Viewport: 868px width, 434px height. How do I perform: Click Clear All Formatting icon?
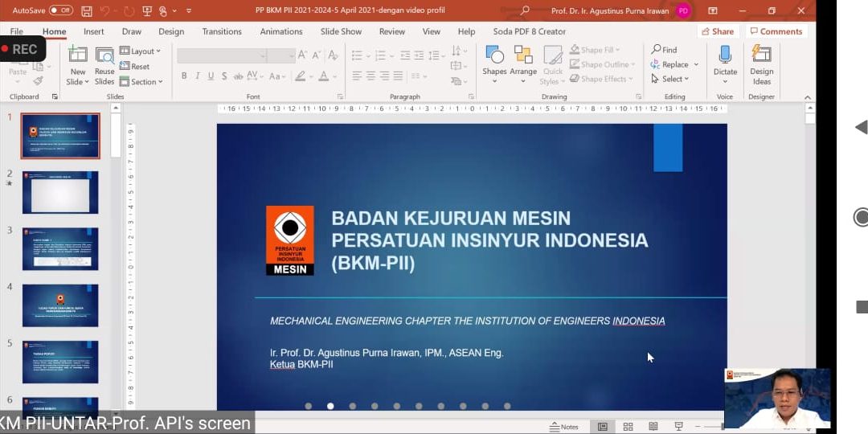click(333, 55)
